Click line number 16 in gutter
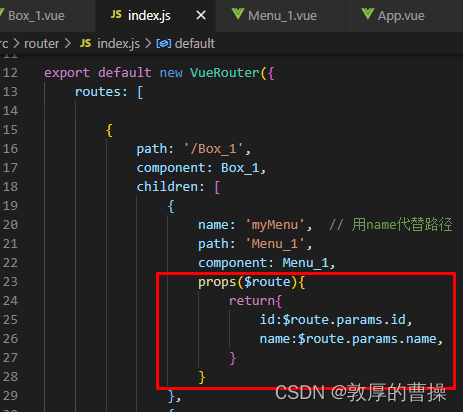Viewport: 463px width, 412px height. point(10,149)
